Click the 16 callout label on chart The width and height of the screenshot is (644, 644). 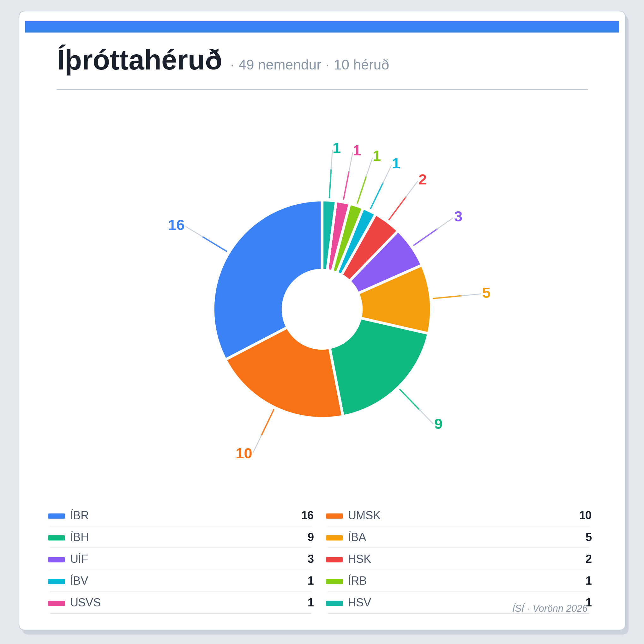pos(176,225)
